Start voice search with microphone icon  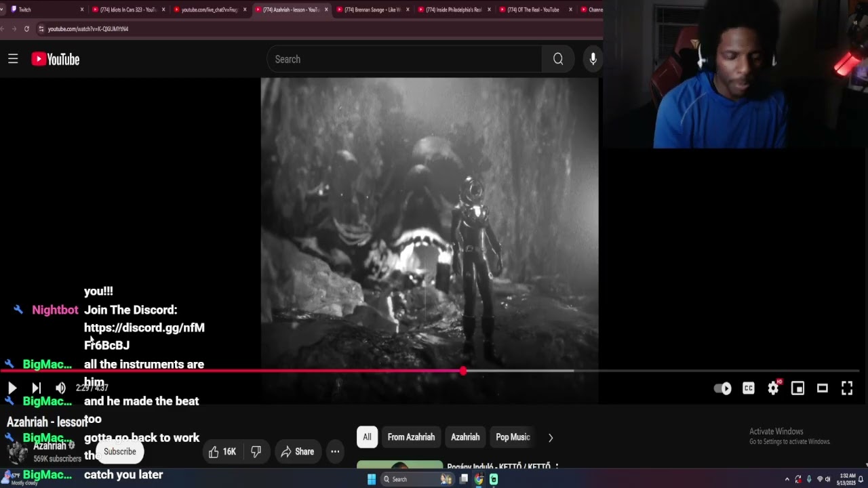593,59
